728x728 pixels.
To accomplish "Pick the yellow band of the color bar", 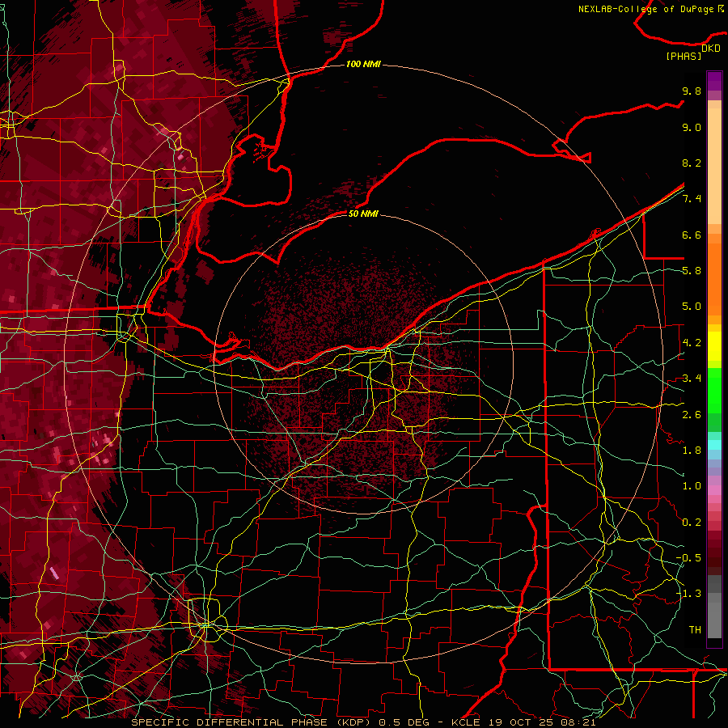I will point(714,346).
